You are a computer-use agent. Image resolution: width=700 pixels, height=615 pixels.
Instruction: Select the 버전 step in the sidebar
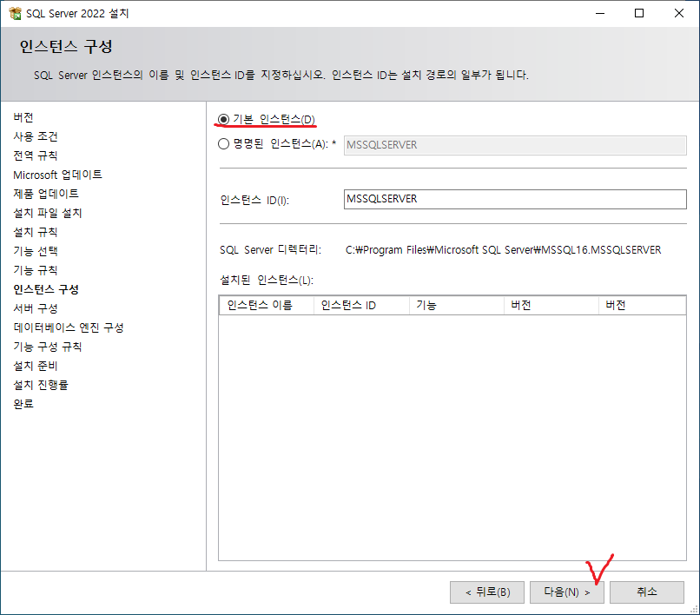click(x=23, y=117)
